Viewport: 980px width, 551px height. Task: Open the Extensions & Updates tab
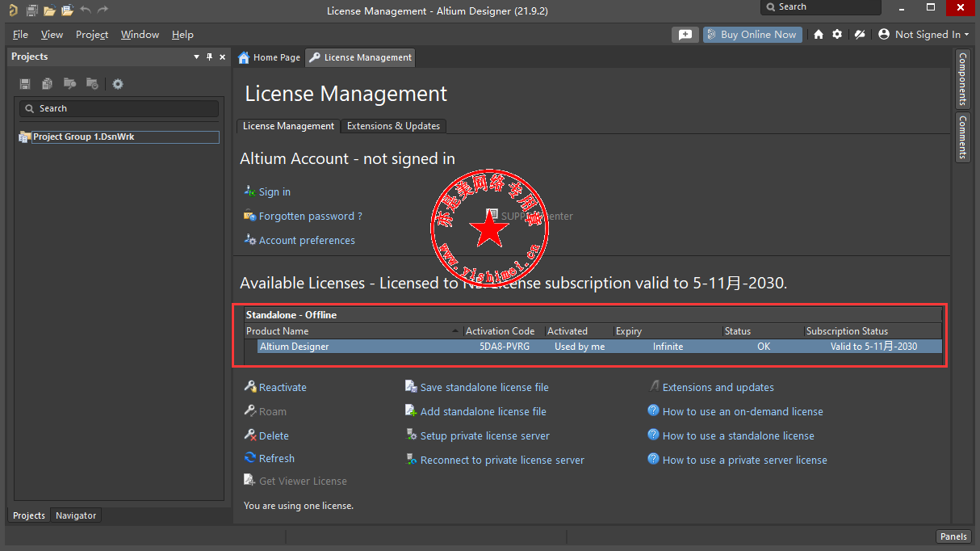click(x=393, y=126)
